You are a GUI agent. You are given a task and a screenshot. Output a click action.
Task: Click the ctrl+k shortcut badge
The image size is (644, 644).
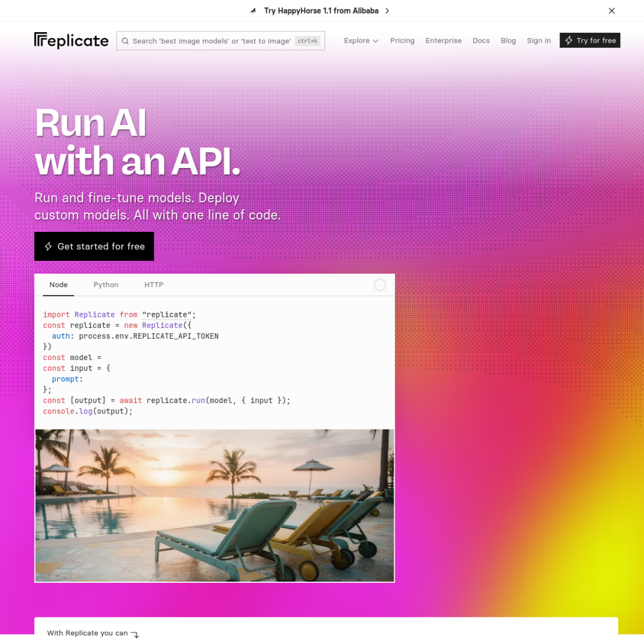click(307, 41)
